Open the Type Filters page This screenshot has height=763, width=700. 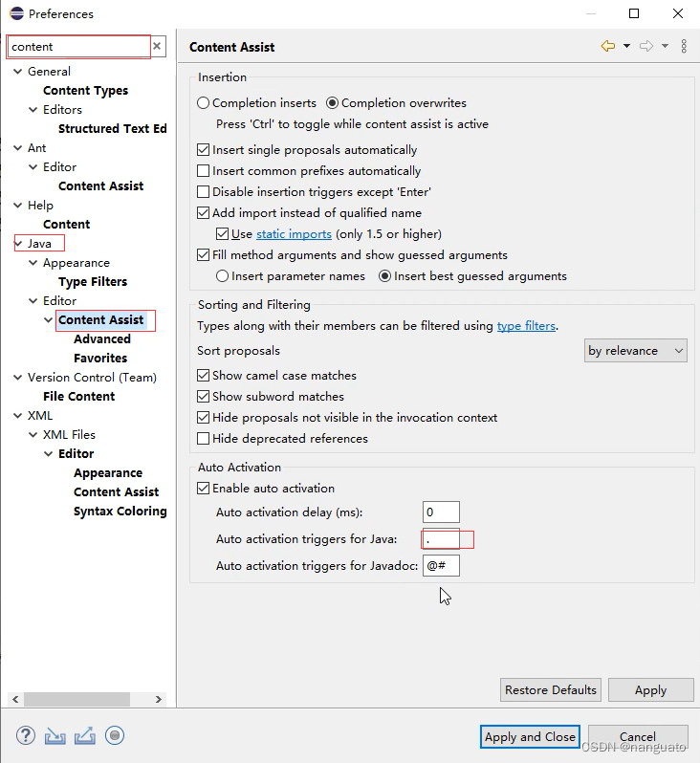(93, 282)
